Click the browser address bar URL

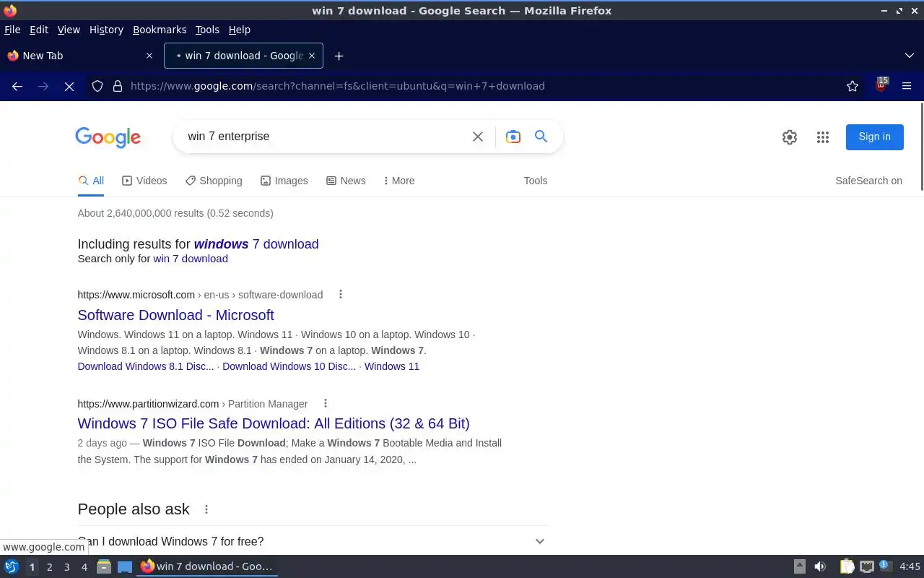pyautogui.click(x=337, y=86)
